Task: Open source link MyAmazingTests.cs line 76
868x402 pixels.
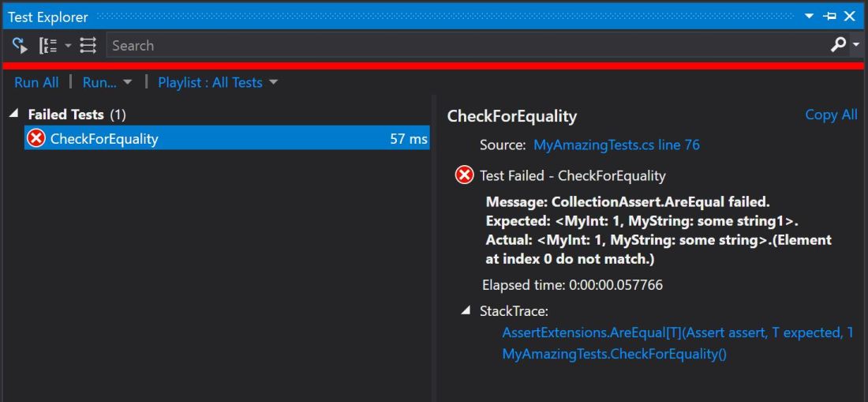Action: point(616,145)
